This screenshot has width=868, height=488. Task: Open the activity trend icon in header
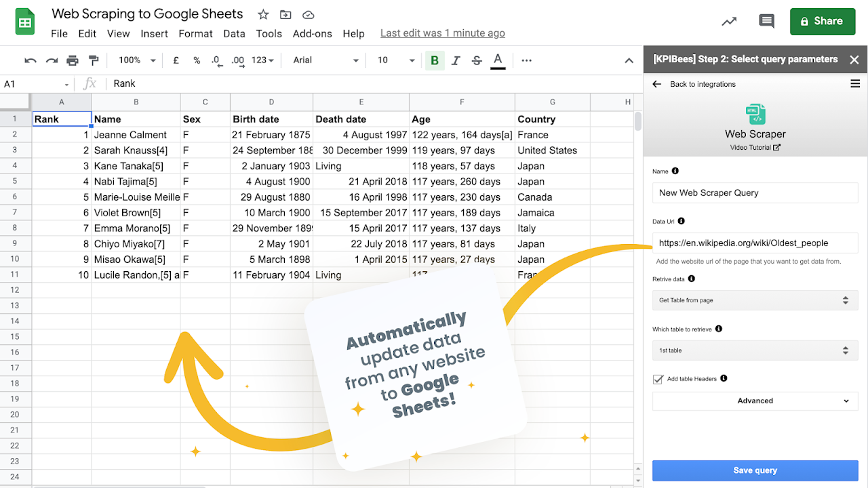tap(729, 22)
